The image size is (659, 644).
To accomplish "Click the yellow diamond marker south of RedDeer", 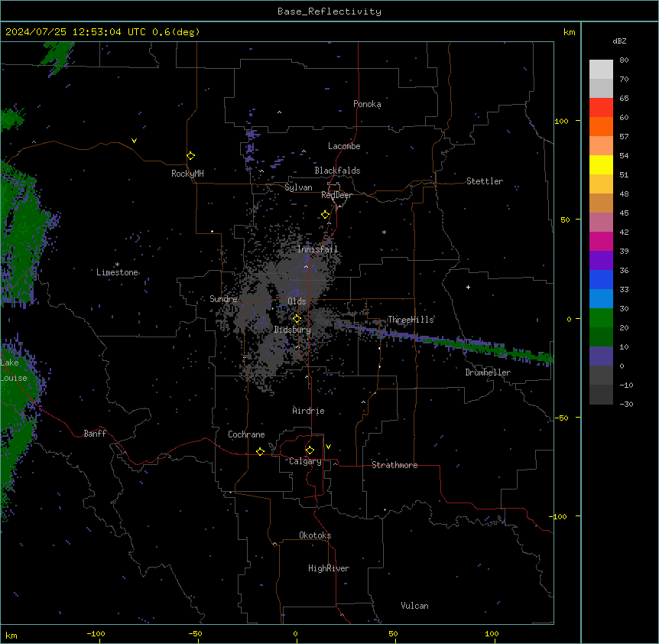I will pyautogui.click(x=326, y=215).
